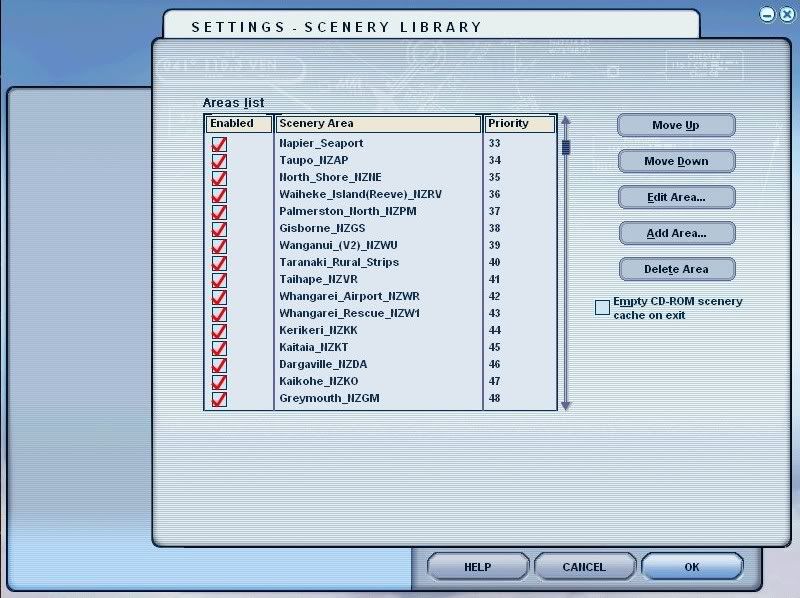Click the Move Down button
Image resolution: width=800 pixels, height=598 pixels.
click(676, 161)
